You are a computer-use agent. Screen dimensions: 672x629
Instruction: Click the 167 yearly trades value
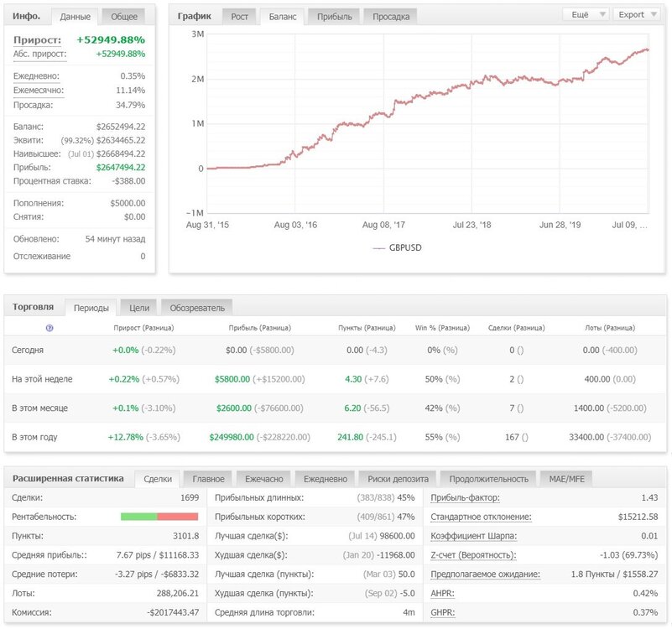512,438
